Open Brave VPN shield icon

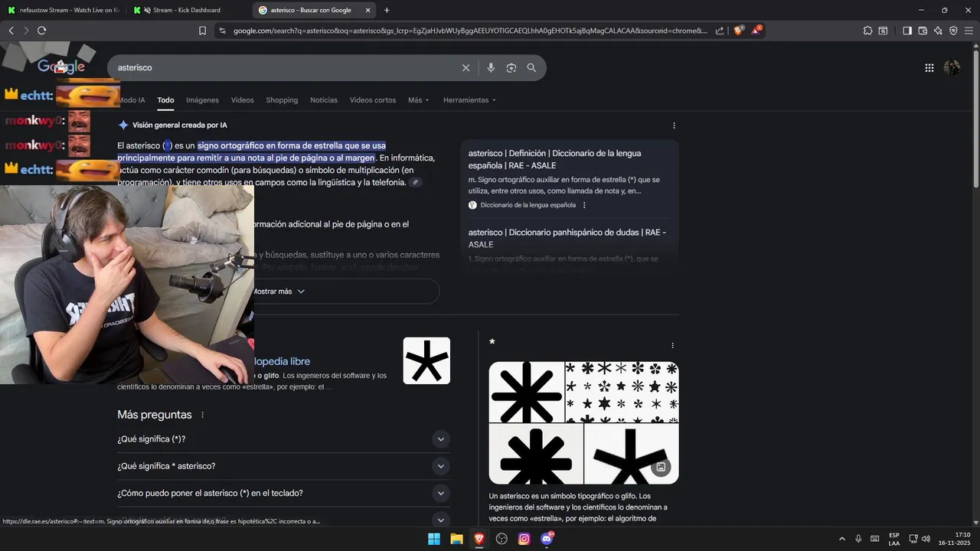(953, 31)
